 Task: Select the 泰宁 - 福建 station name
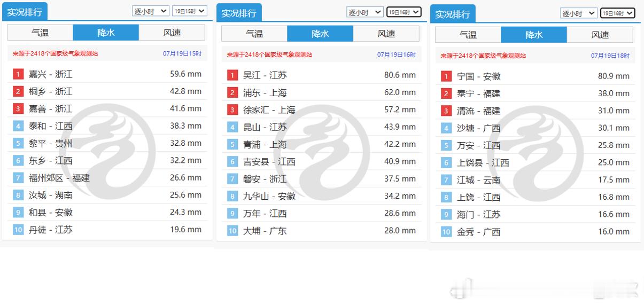[x=478, y=93]
